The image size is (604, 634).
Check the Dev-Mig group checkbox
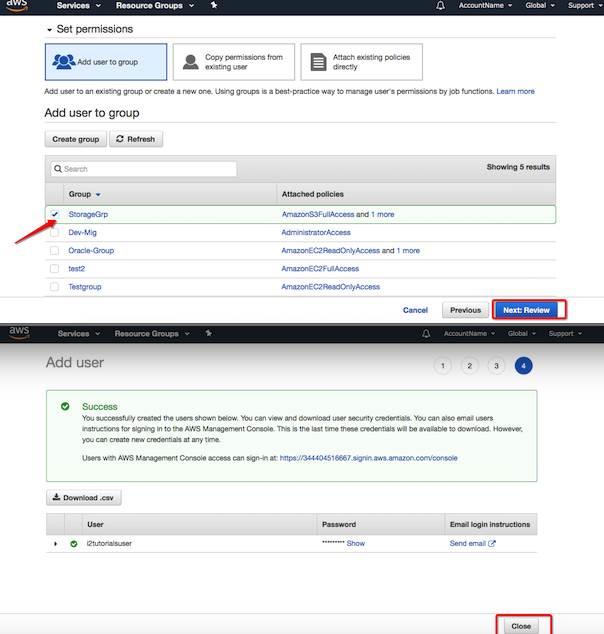tap(54, 233)
